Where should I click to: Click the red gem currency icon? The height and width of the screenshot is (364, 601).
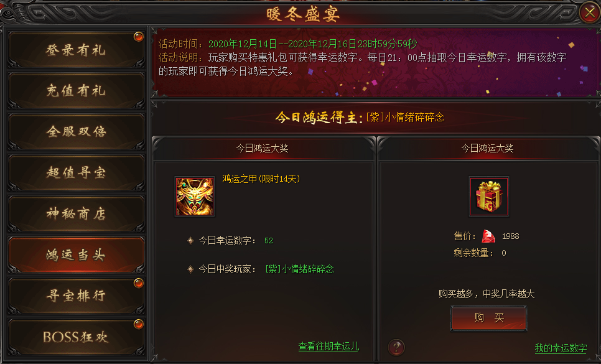coord(488,236)
